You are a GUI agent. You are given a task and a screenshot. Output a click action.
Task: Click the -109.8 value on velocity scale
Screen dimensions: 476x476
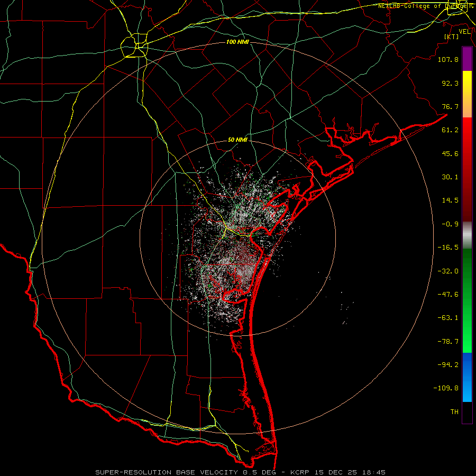coord(446,388)
